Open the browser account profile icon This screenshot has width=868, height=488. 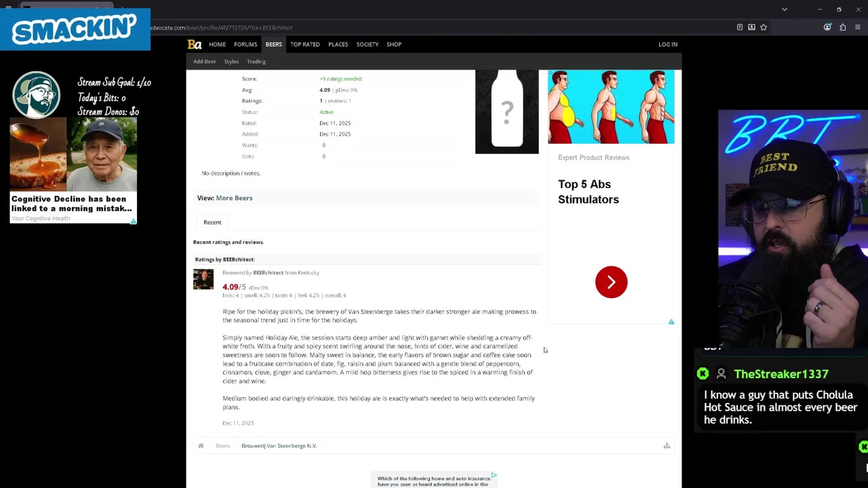click(827, 27)
